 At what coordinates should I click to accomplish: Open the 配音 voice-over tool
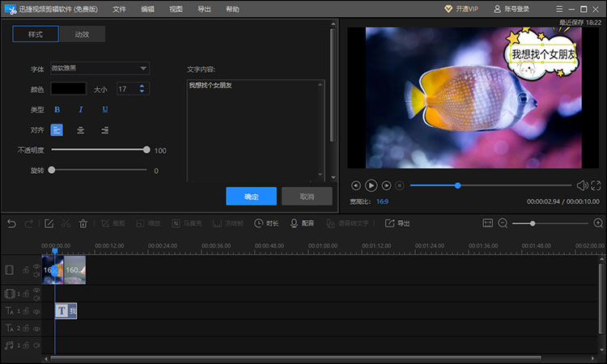(x=302, y=223)
